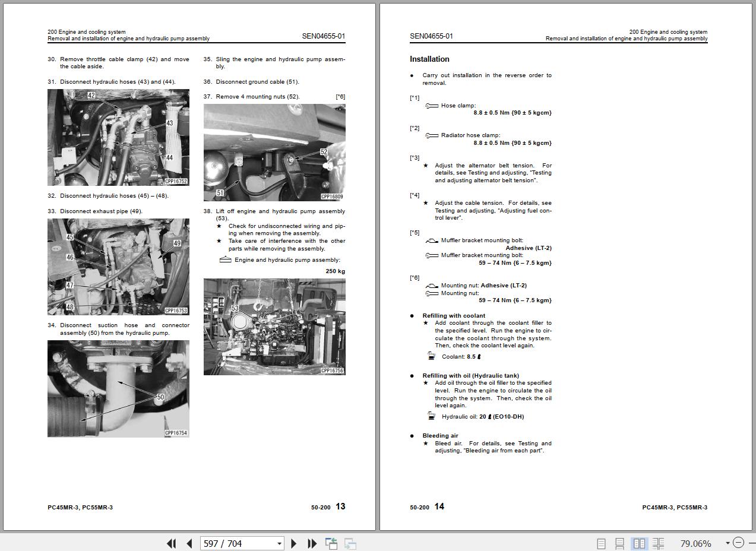Click 'PC45MR-3, PC55MR-3' on left page footer

pos(80,508)
